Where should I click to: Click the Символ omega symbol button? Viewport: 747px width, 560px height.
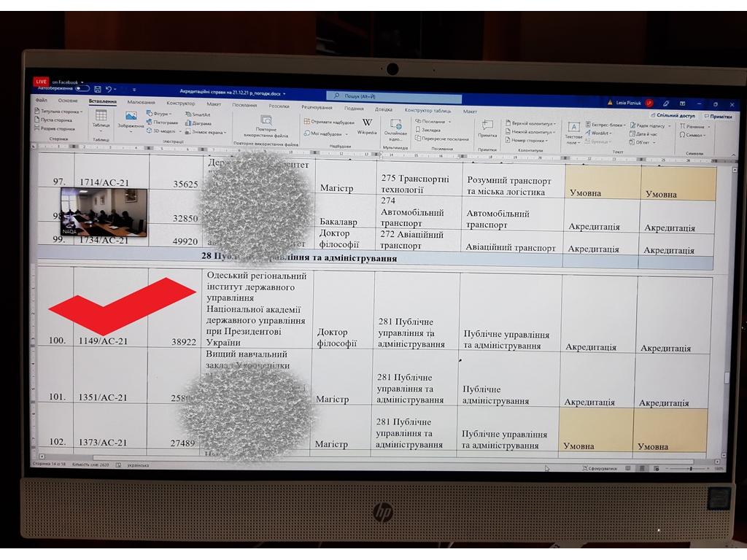tap(693, 135)
